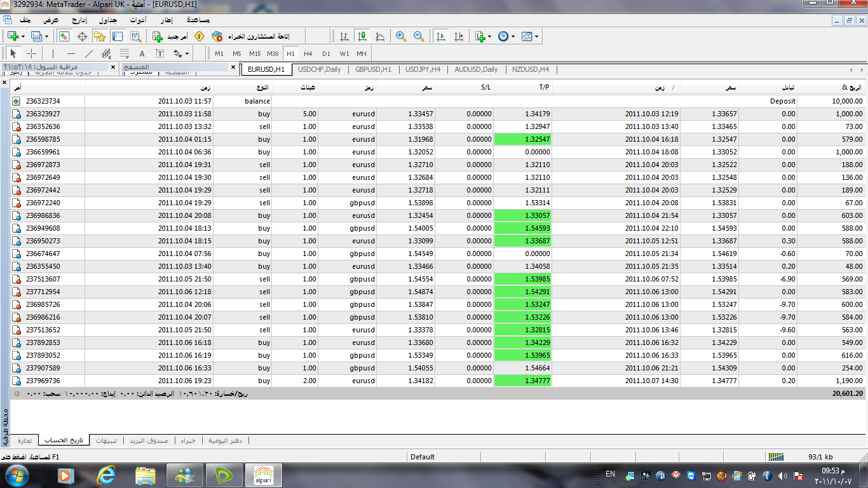The image size is (868, 488).
Task: Switch chart to MN timeframe
Action: coord(362,53)
